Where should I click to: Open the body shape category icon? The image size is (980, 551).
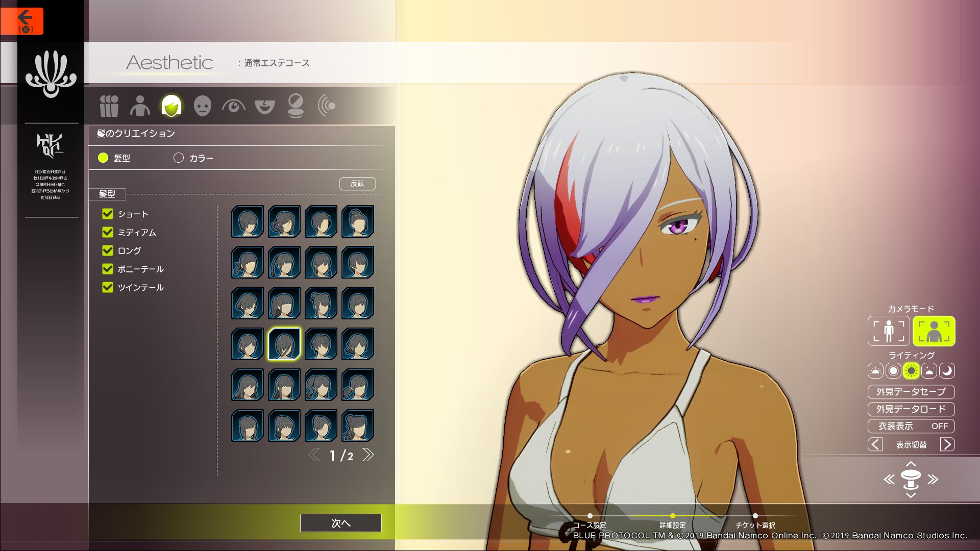click(x=140, y=106)
